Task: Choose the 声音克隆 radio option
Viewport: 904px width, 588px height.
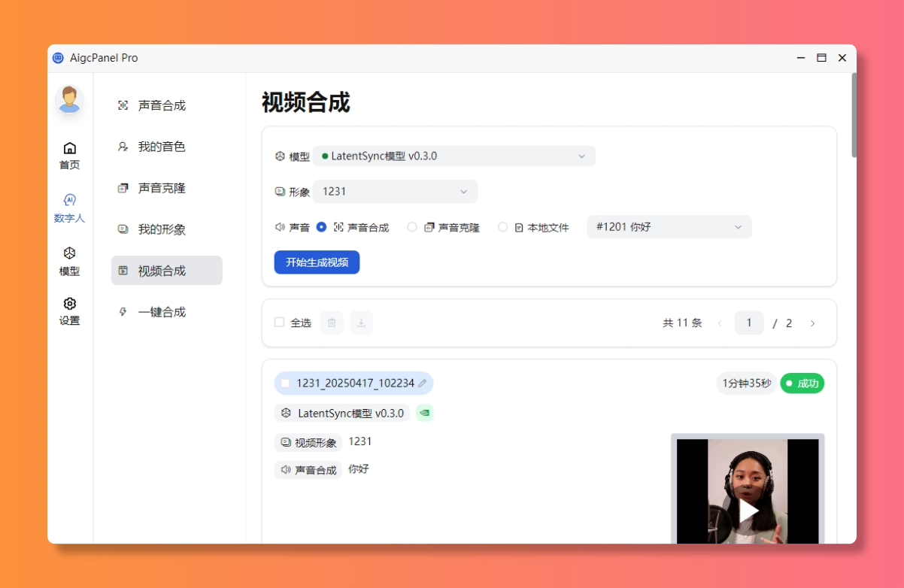Action: click(x=412, y=227)
